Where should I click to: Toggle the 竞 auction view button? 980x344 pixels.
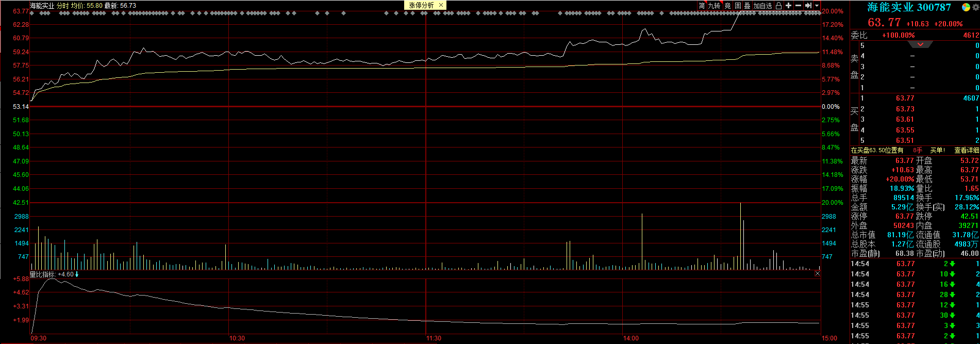tap(728, 6)
